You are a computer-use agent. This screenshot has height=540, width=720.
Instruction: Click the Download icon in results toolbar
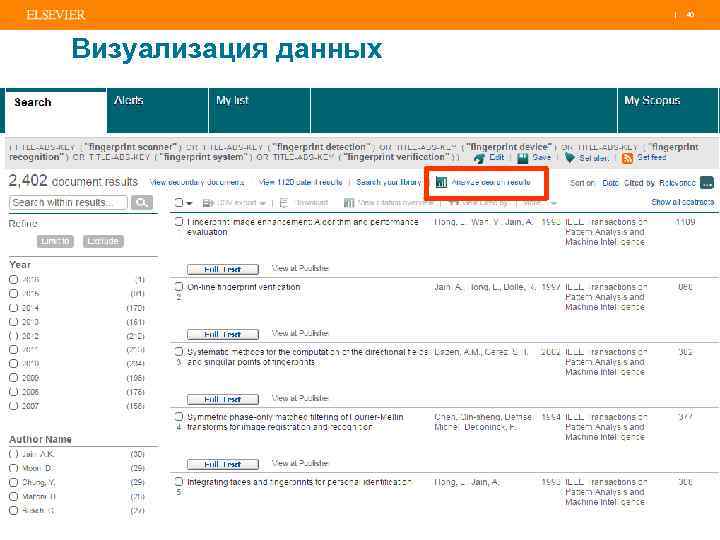coord(284,203)
